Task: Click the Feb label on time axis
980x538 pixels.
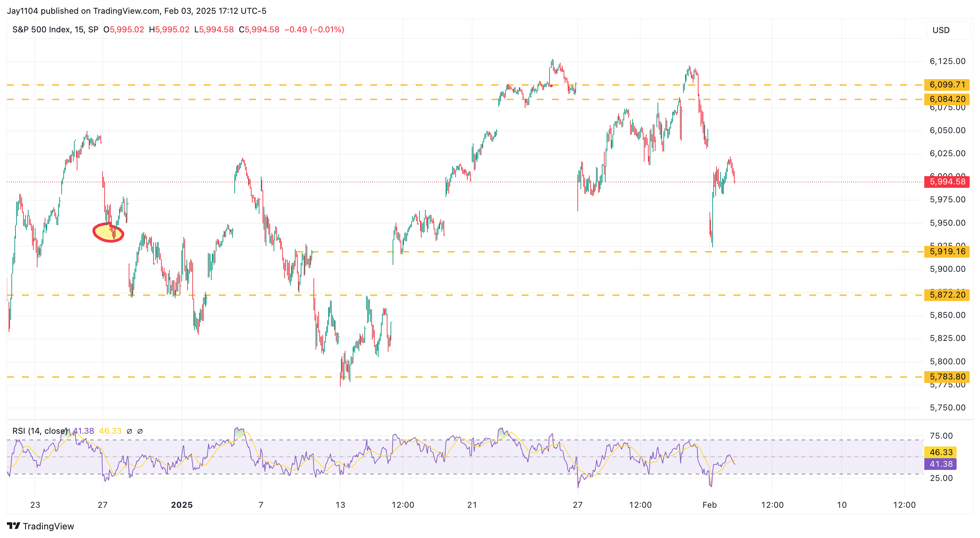Action: [710, 505]
